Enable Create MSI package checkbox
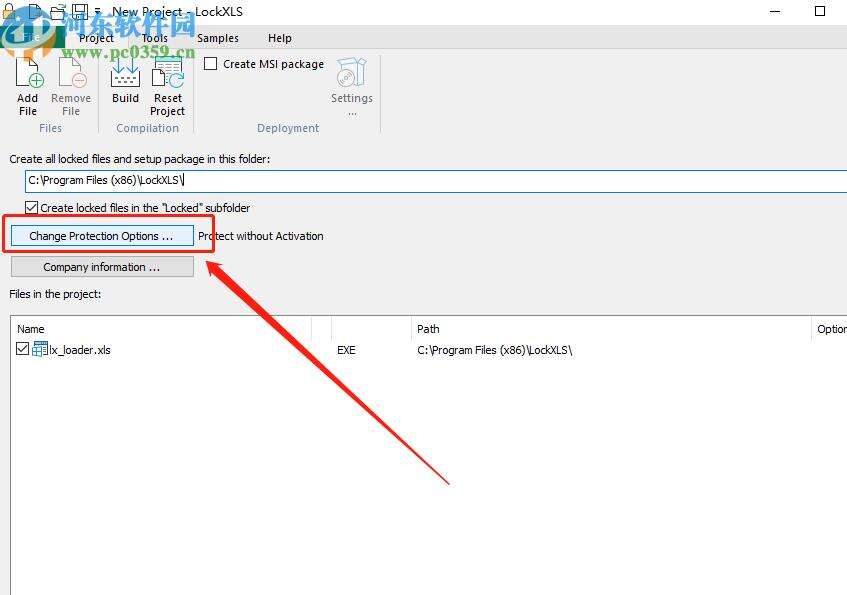The width and height of the screenshot is (847, 595). click(211, 64)
